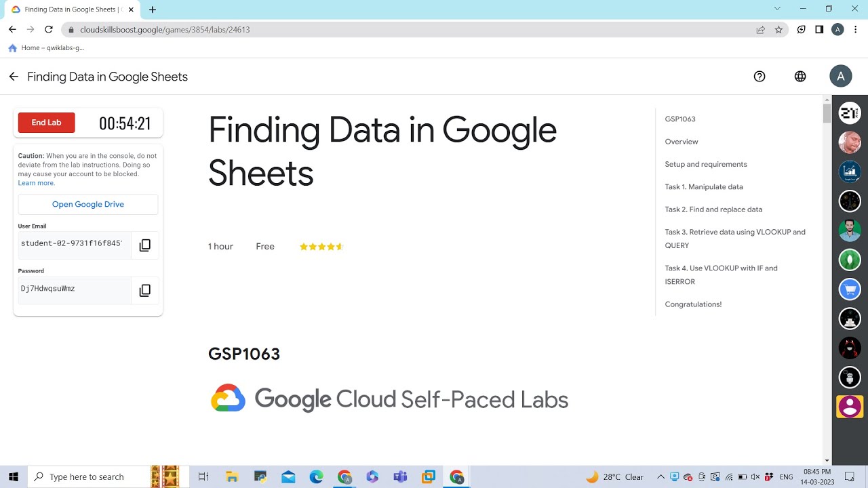Open Microsoft Edge from taskbar
The width and height of the screenshot is (868, 488).
coord(317,476)
